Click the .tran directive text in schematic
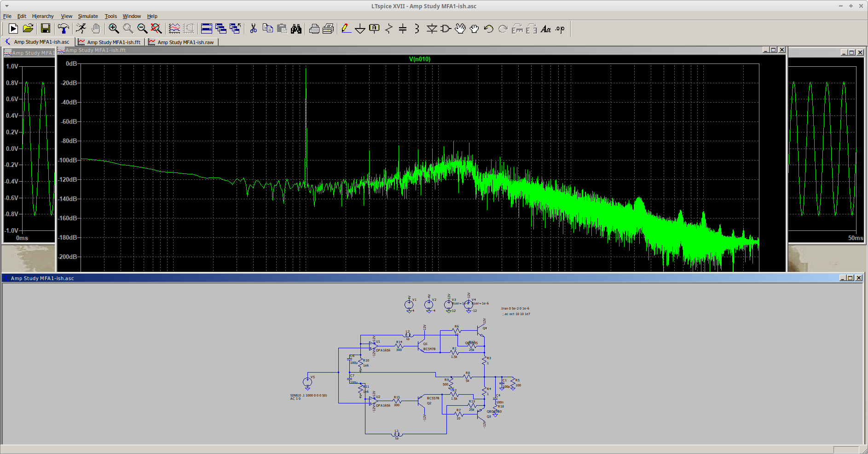 coord(515,309)
